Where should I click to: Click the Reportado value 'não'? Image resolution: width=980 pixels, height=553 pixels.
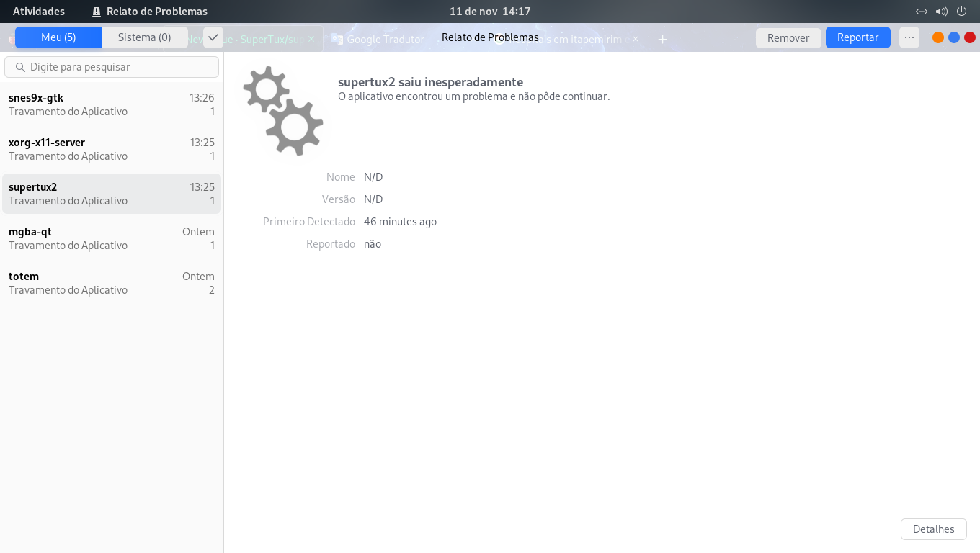click(x=373, y=244)
